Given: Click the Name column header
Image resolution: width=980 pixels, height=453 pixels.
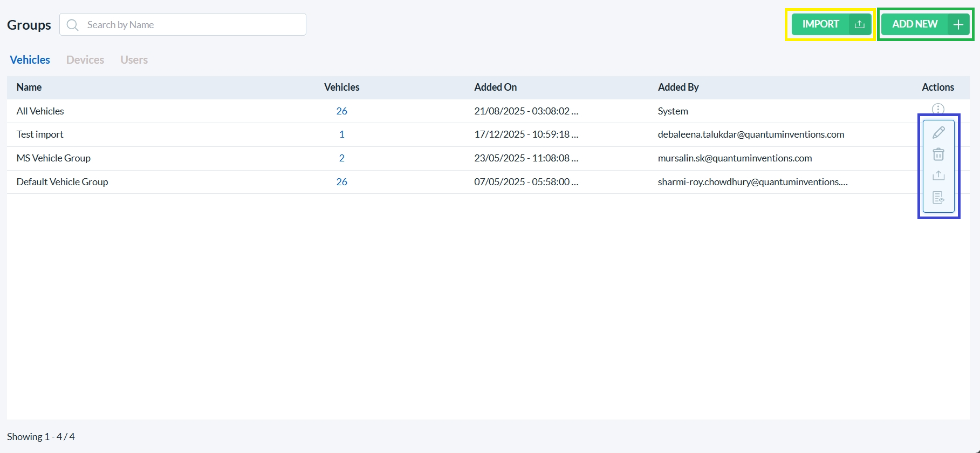Looking at the screenshot, I should pyautogui.click(x=29, y=87).
